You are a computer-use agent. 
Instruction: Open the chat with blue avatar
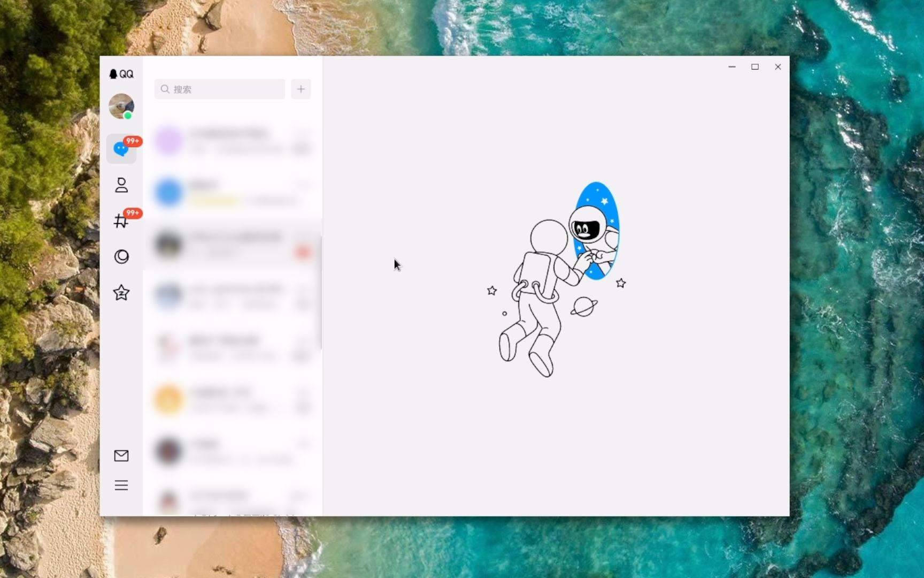(x=233, y=193)
